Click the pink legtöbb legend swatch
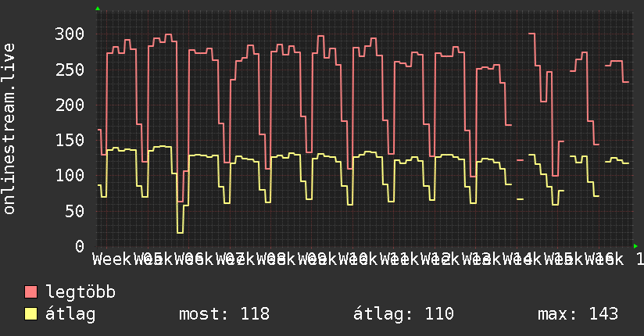This screenshot has width=644, height=336. click(x=30, y=292)
